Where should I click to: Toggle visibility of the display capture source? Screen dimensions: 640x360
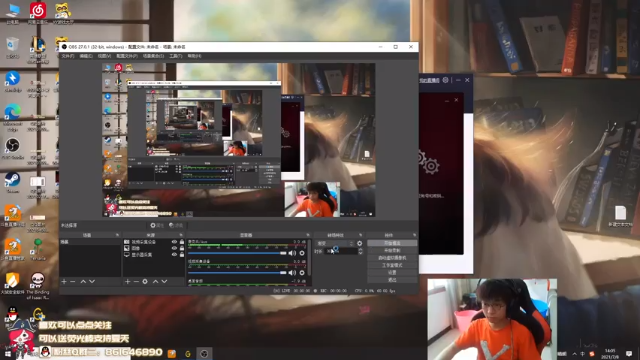[174, 255]
